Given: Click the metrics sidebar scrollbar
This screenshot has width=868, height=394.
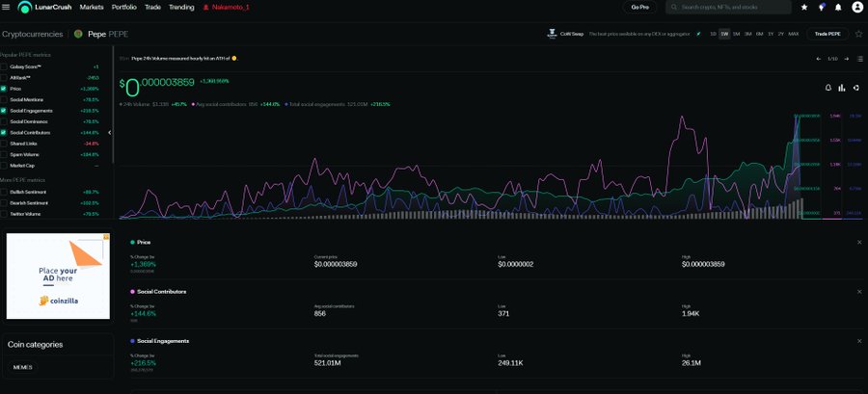Looking at the screenshot, I should click(113, 105).
